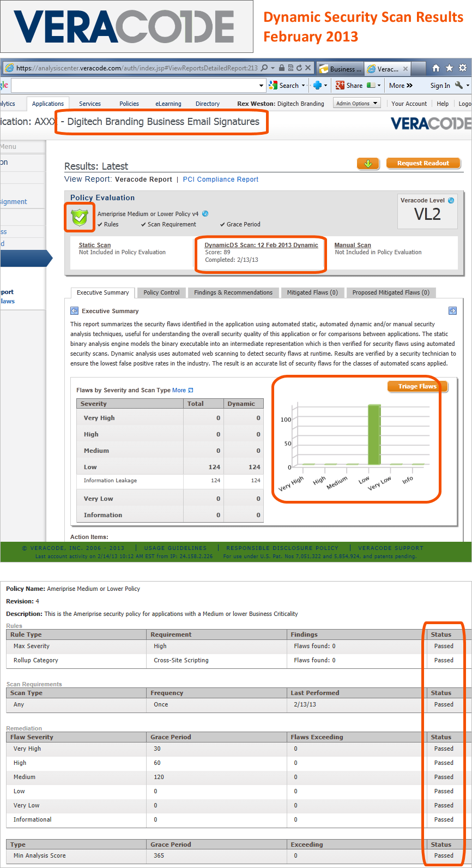The image size is (472, 868).
Task: Open the blue plus icon dropdown arrow
Action: coord(326,86)
